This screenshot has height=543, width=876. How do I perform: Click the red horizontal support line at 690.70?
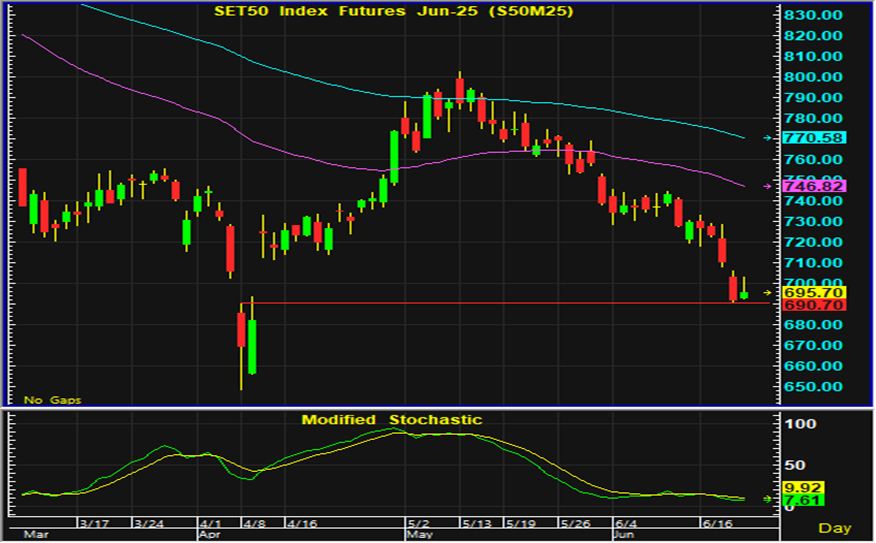point(505,303)
